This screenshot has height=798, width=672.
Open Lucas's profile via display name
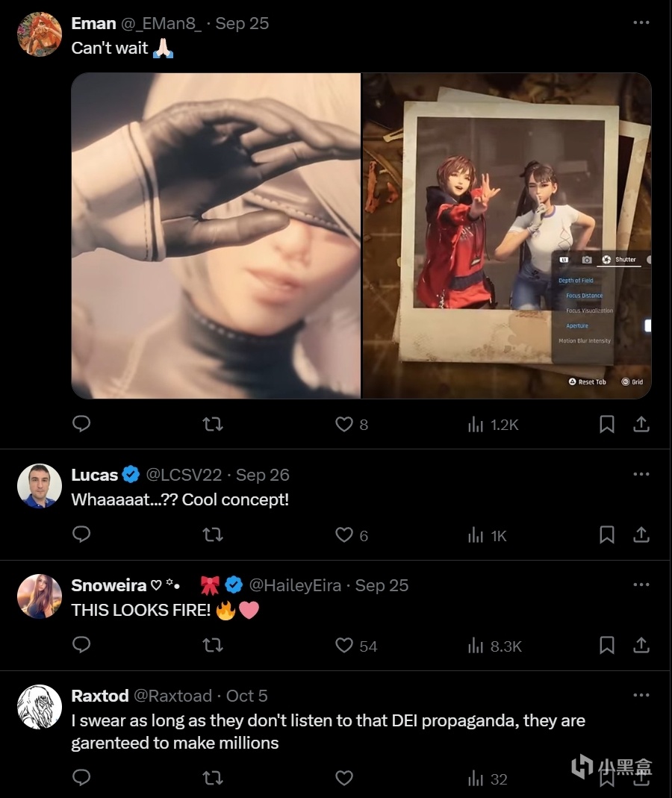click(95, 475)
